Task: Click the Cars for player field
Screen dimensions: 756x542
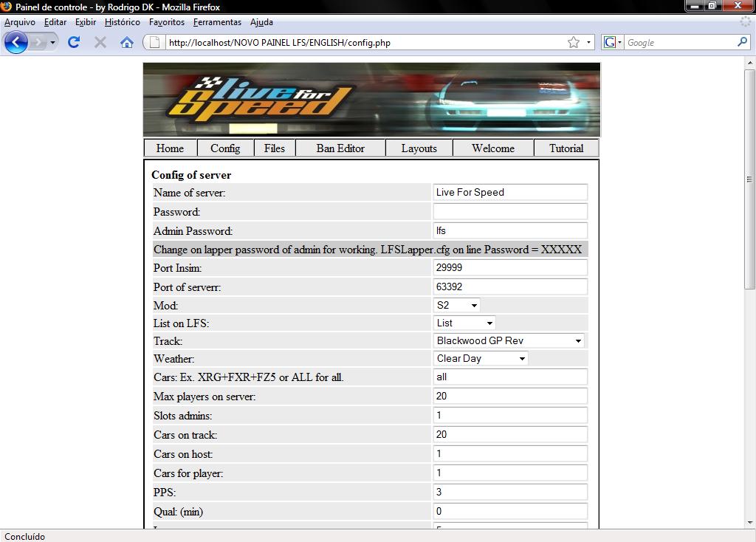Action: (510, 473)
